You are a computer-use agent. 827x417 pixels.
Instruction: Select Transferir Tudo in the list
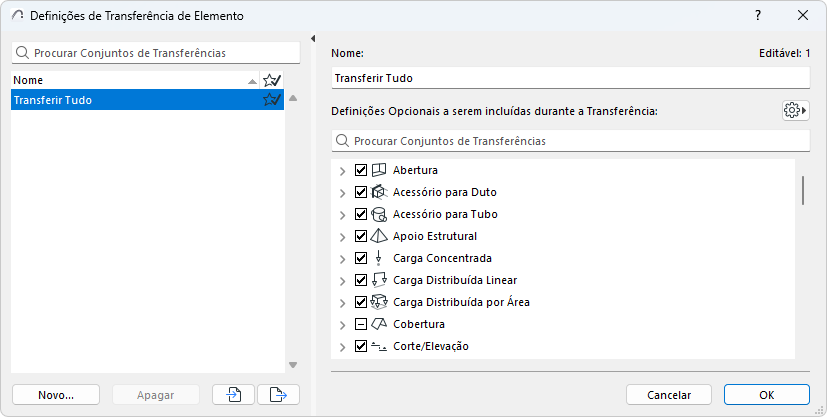tap(120, 100)
